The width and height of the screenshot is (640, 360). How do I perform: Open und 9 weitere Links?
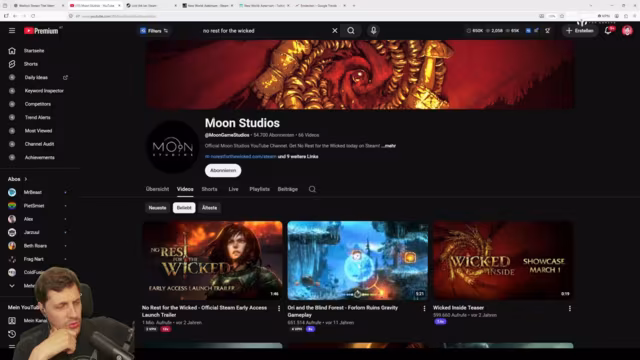point(298,156)
